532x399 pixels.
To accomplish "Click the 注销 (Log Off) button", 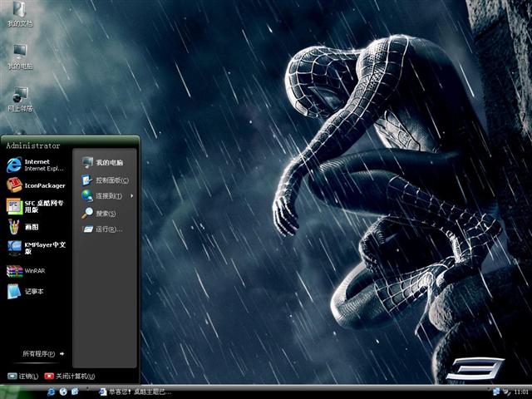I will coord(23,377).
